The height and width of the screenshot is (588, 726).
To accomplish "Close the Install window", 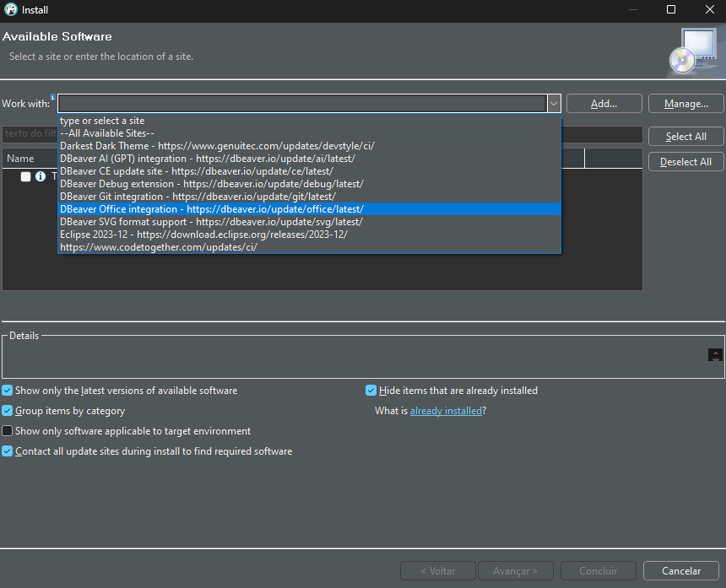I will point(709,10).
